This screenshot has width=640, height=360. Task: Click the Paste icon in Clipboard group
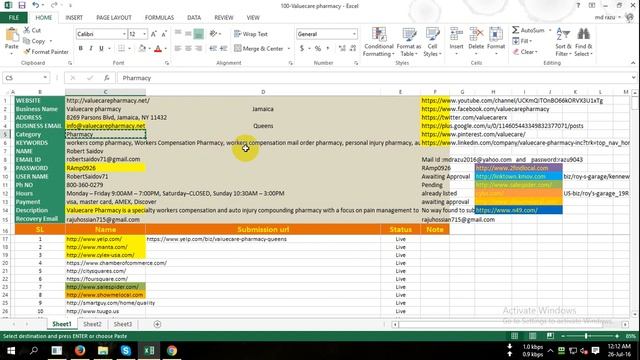(11, 35)
